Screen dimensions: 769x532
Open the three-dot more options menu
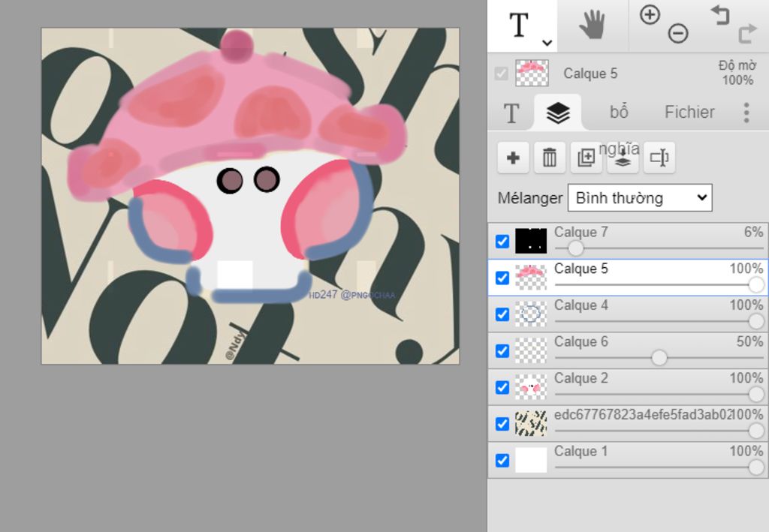(x=746, y=113)
